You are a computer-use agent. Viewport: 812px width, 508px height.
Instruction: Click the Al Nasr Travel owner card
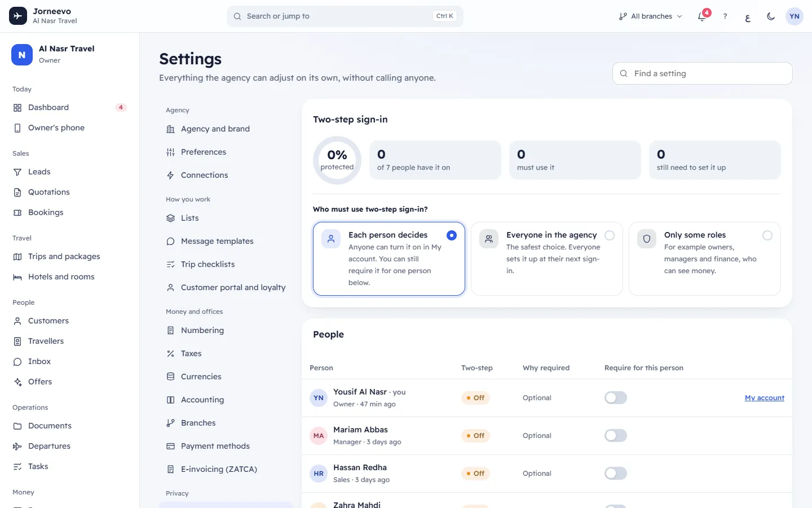point(69,55)
